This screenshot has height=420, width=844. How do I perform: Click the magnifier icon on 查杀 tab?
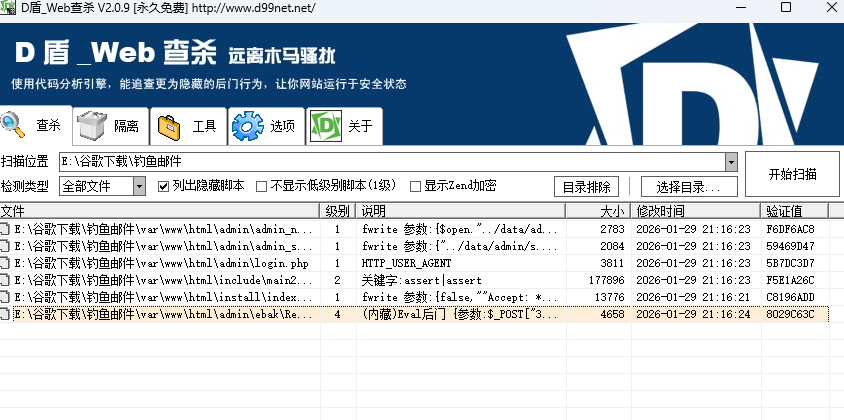[x=14, y=124]
